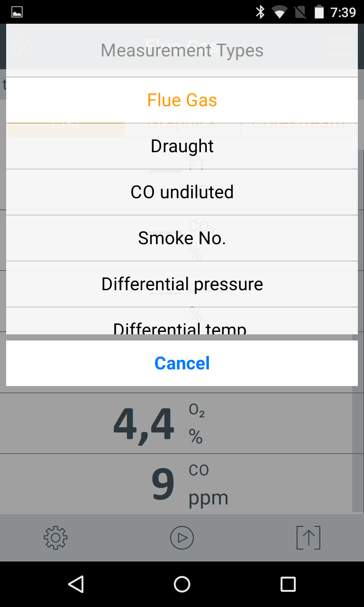This screenshot has height=607, width=364.
Task: Tap the flame app logo icon
Action: (x=22, y=46)
